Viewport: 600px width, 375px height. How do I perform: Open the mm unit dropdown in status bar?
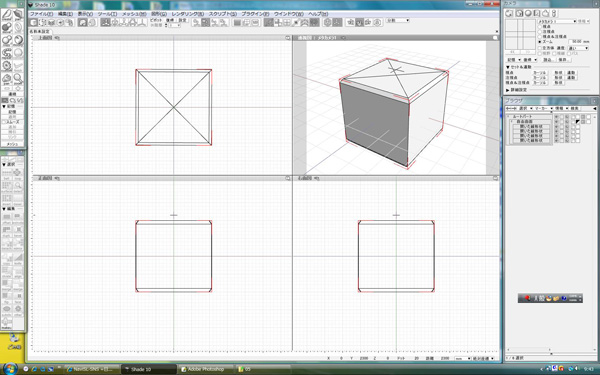[x=462, y=359]
